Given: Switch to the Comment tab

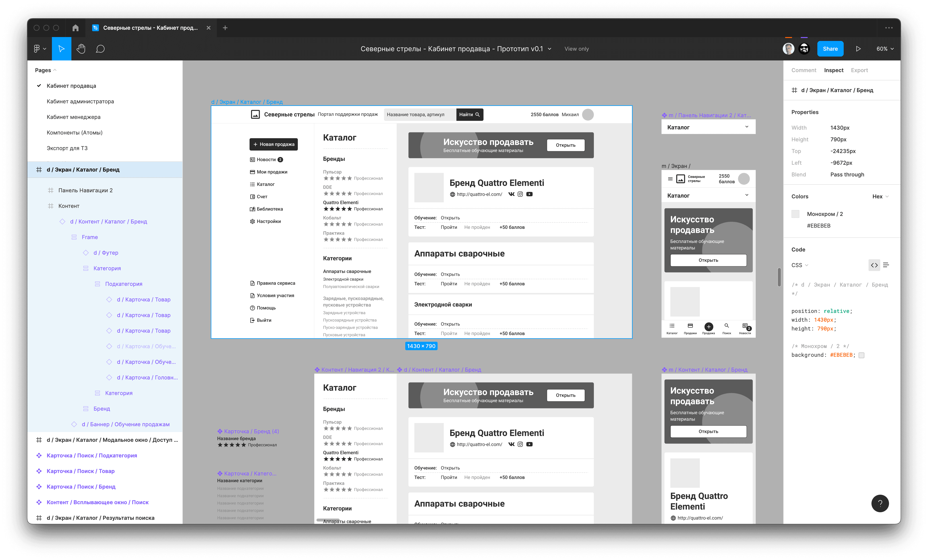Looking at the screenshot, I should [x=803, y=70].
